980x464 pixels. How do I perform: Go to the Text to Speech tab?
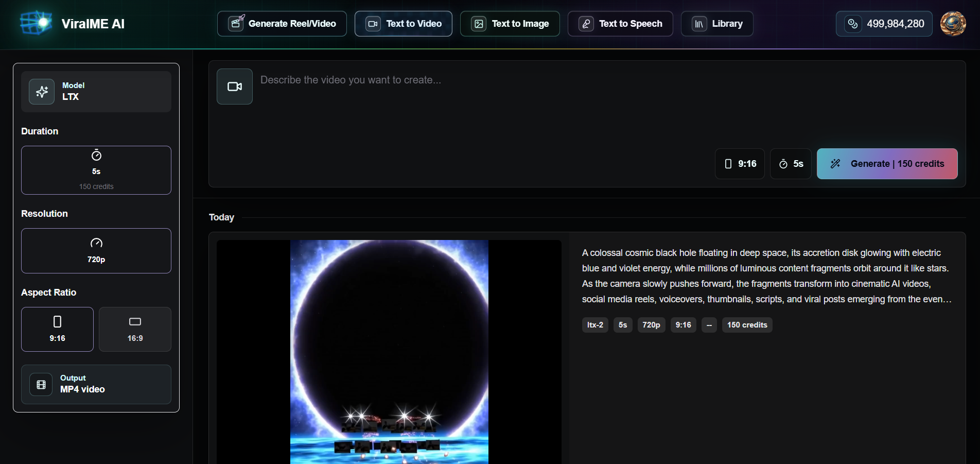click(x=620, y=24)
